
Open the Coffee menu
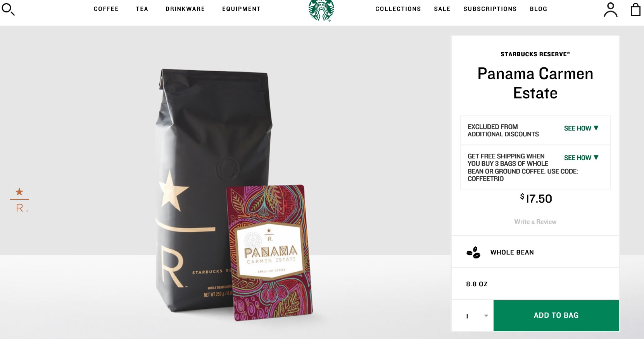coord(106,9)
